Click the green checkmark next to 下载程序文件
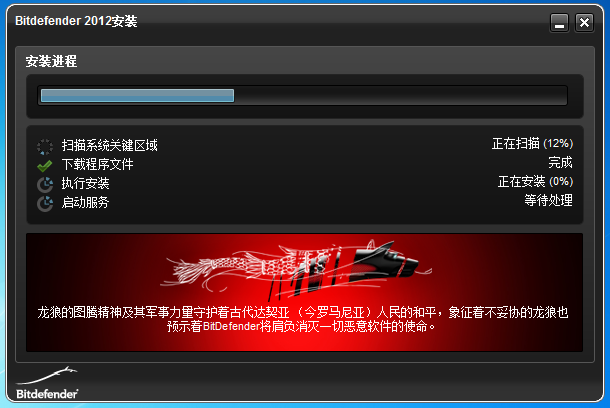Image resolution: width=610 pixels, height=408 pixels. tap(45, 166)
